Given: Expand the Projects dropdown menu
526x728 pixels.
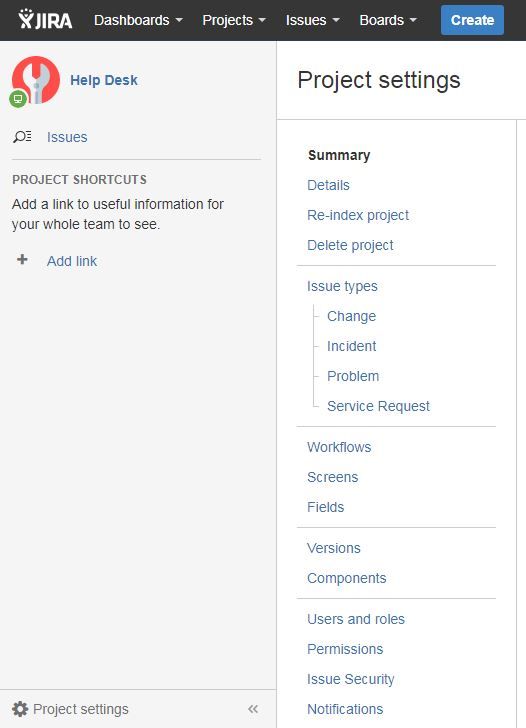Looking at the screenshot, I should coord(234,20).
